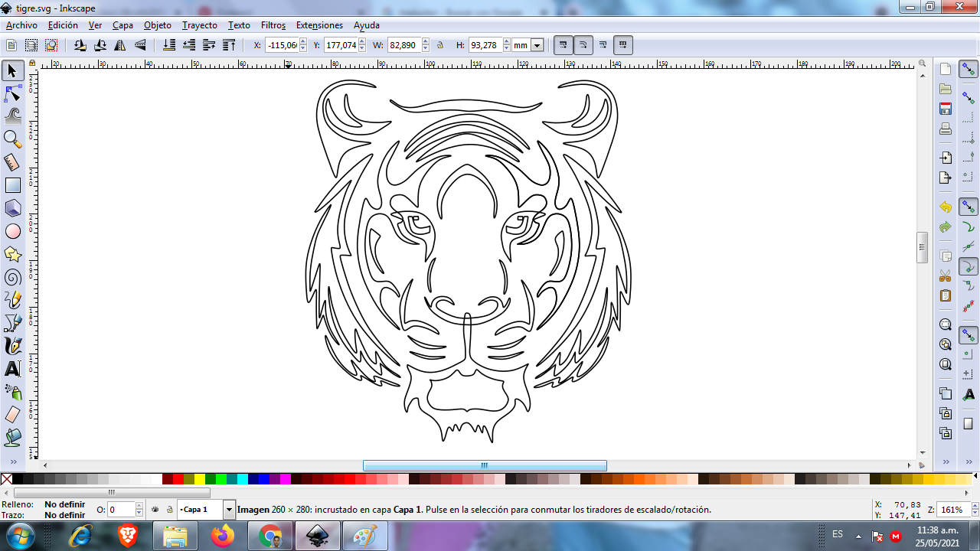Increase the W width stepper
980x551 pixels.
(x=424, y=42)
